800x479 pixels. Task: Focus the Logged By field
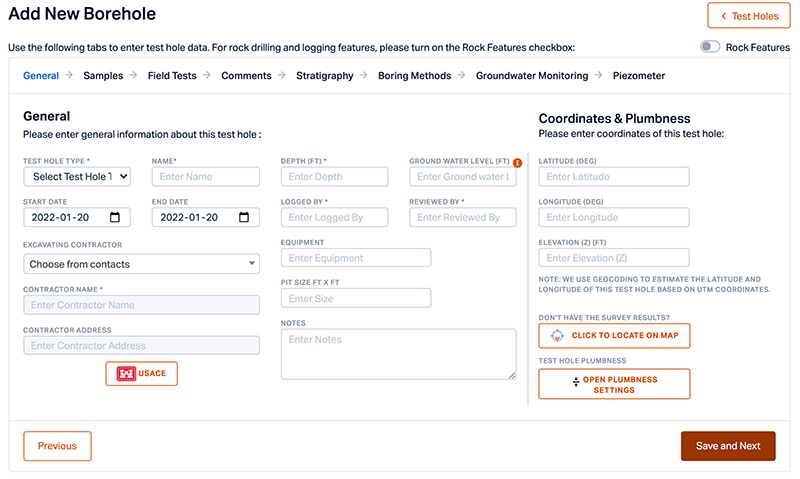pos(334,217)
